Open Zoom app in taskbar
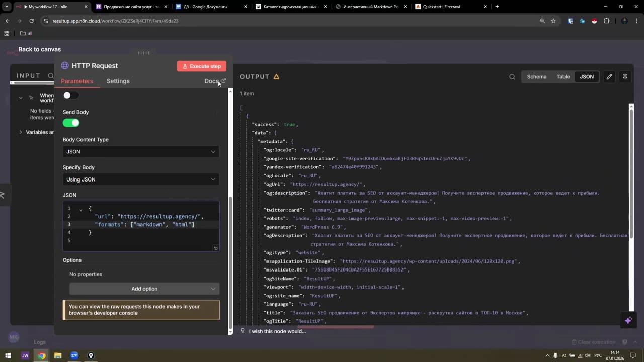Image resolution: width=644 pixels, height=362 pixels. (x=74, y=355)
